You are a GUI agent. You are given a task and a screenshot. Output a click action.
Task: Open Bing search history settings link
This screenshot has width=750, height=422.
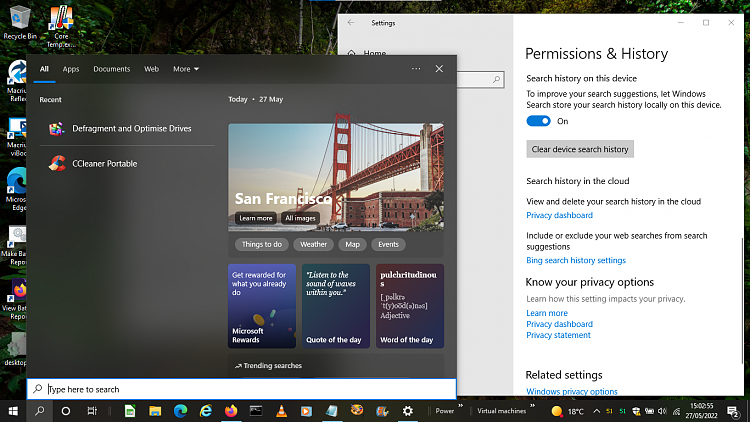click(x=576, y=260)
